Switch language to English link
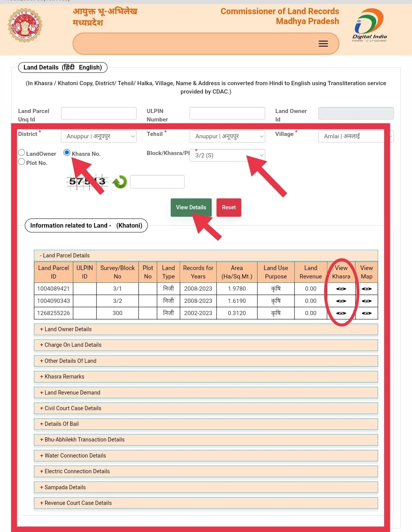This screenshot has height=532, width=412. pyautogui.click(x=89, y=67)
